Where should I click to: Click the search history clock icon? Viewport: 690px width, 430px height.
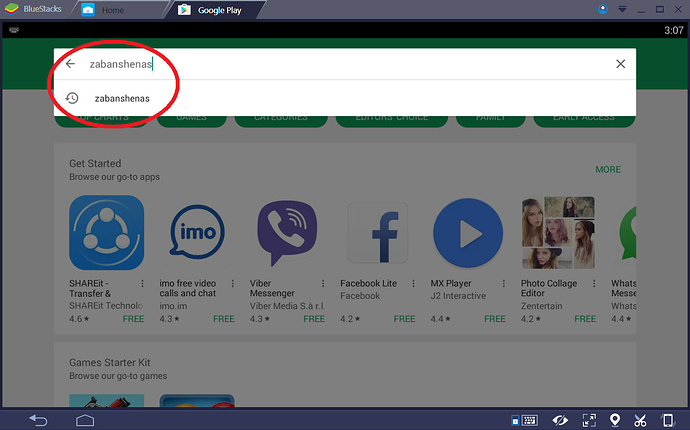[x=72, y=98]
